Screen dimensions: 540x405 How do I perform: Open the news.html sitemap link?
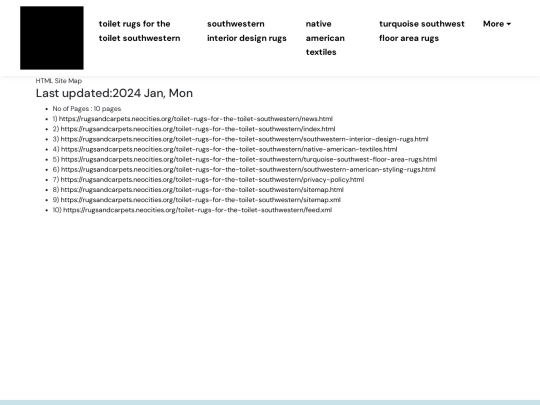[x=196, y=119]
